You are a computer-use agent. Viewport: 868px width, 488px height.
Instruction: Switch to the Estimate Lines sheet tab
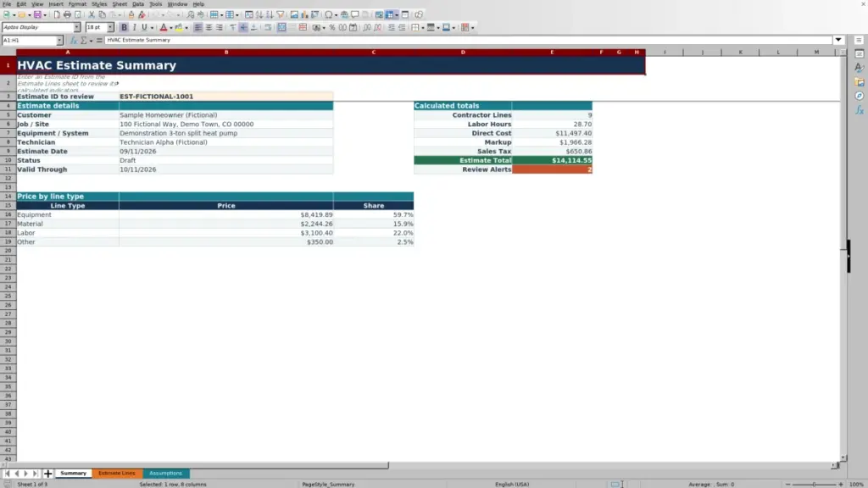[117, 474]
